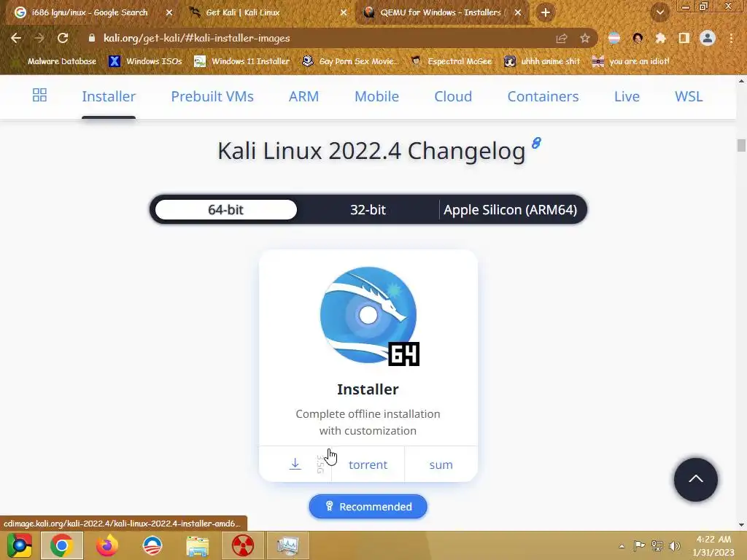Open the 'you are an idiot!' bookmark
This screenshot has width=747, height=560.
point(631,61)
